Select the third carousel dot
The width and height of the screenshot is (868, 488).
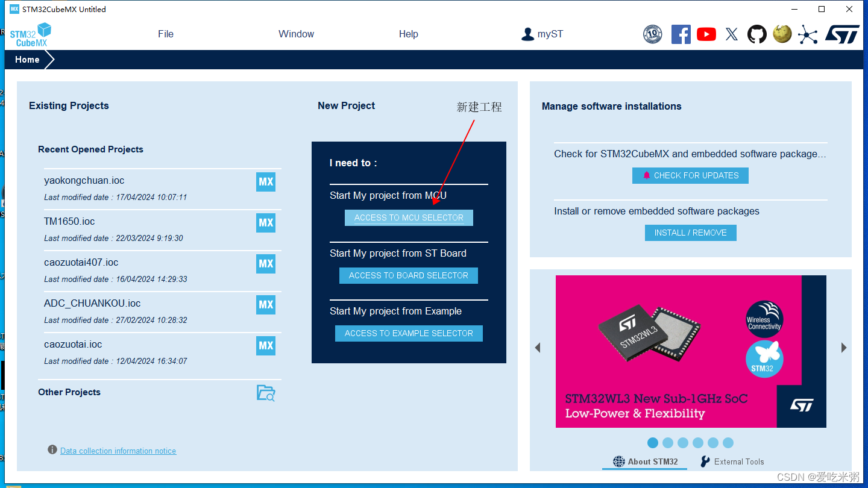tap(683, 443)
